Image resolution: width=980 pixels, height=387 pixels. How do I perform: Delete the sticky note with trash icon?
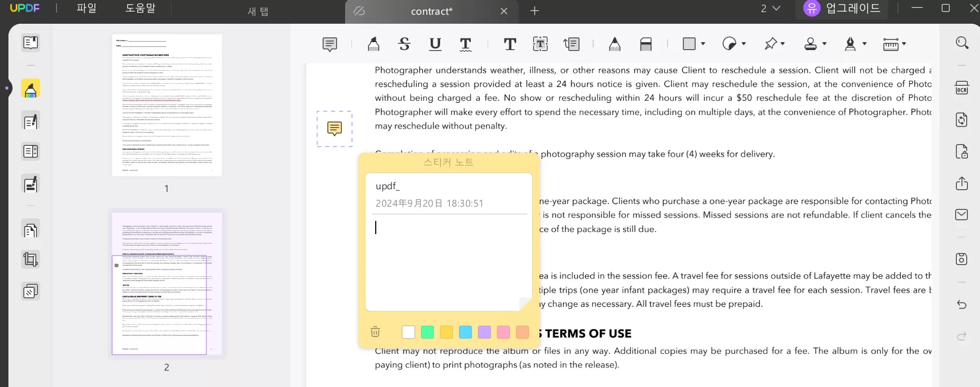375,332
